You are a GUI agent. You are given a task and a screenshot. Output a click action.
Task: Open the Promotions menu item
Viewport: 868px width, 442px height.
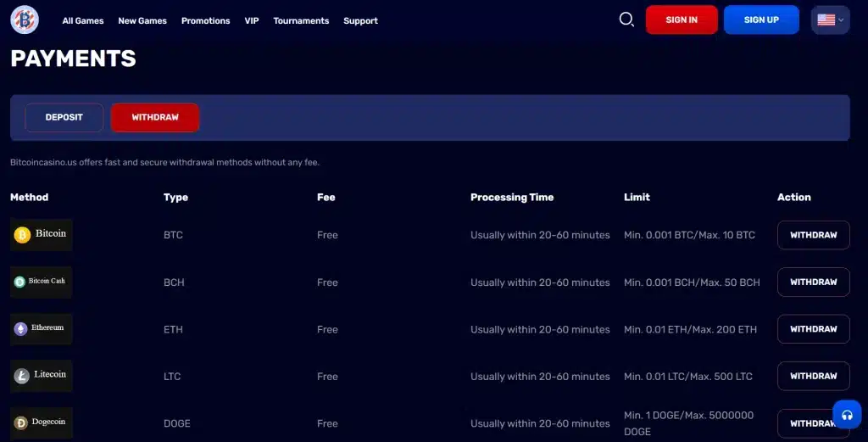205,20
